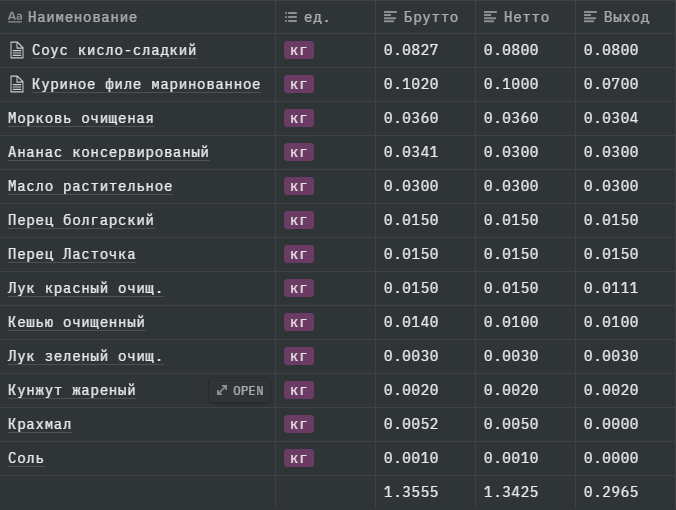Click Нетто value 0.1000
Screen dimensions: 676x510
(x=511, y=84)
